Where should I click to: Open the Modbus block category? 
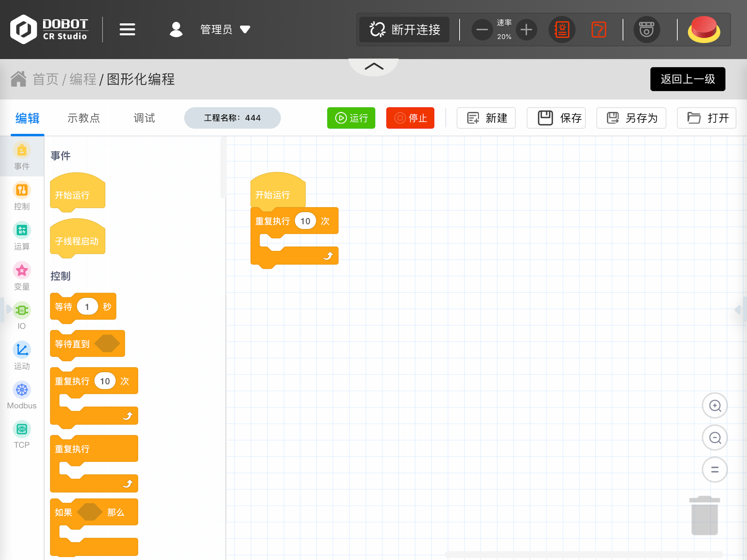pos(22,395)
